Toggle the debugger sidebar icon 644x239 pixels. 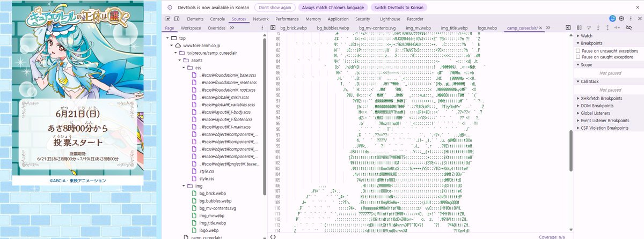[568, 27]
